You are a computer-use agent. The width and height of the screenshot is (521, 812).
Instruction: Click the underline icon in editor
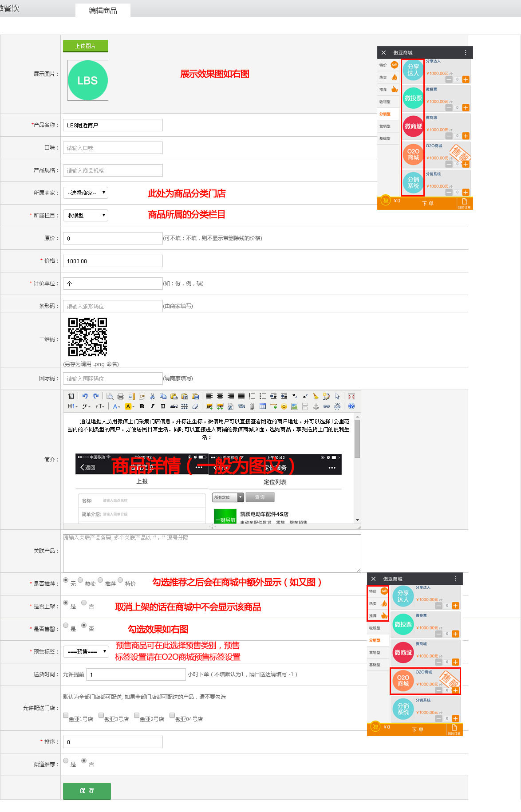tap(163, 406)
